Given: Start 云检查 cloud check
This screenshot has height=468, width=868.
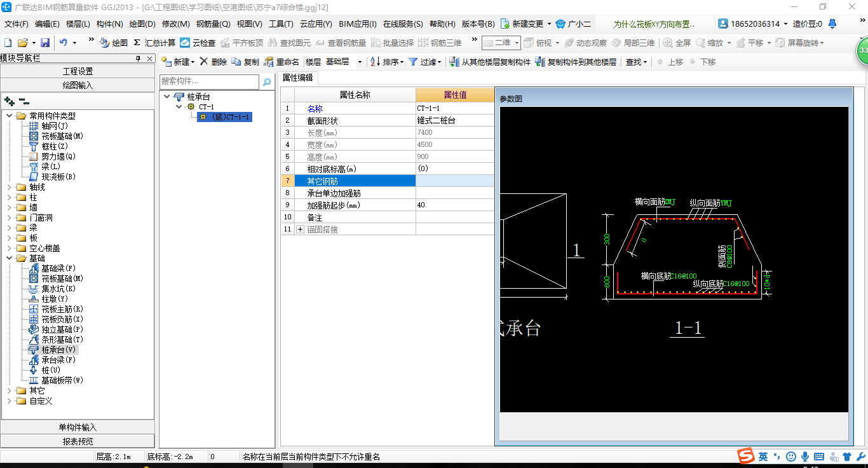Looking at the screenshot, I should coord(198,43).
